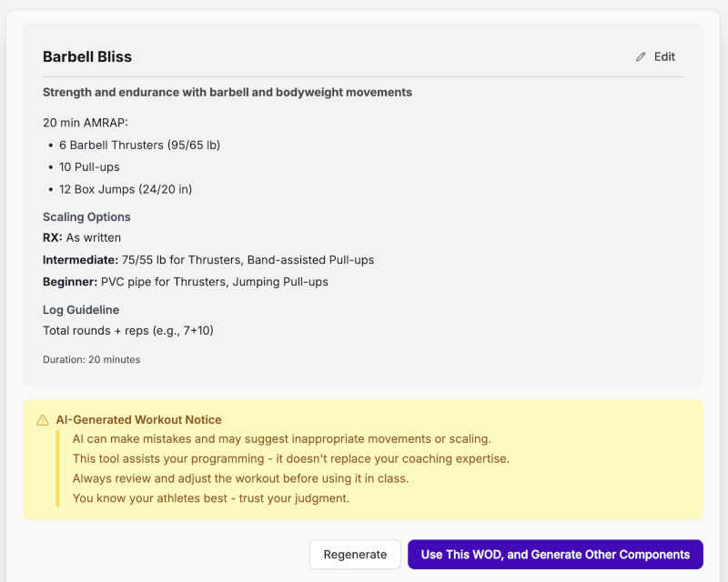Click the Scaling Options heading
Image resolution: width=728 pixels, height=582 pixels.
(86, 217)
